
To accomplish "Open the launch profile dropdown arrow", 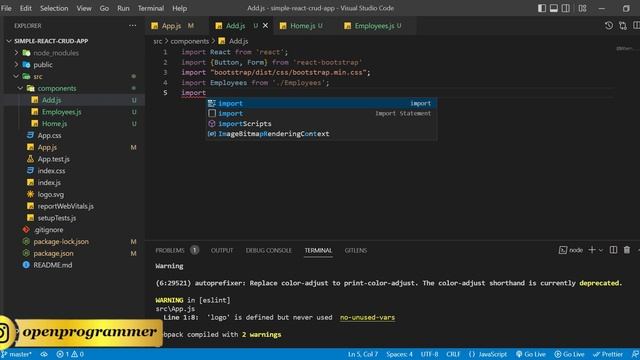I will (600, 250).
